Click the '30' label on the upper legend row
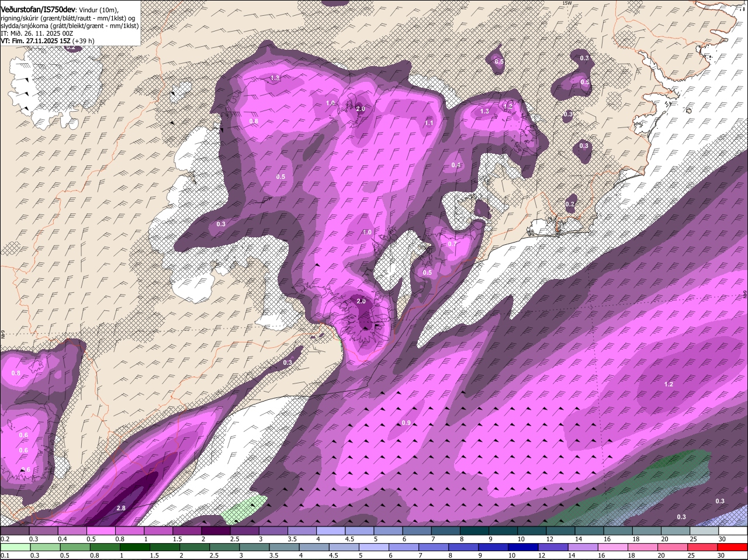This screenshot has height=560, width=748. pyautogui.click(x=722, y=539)
